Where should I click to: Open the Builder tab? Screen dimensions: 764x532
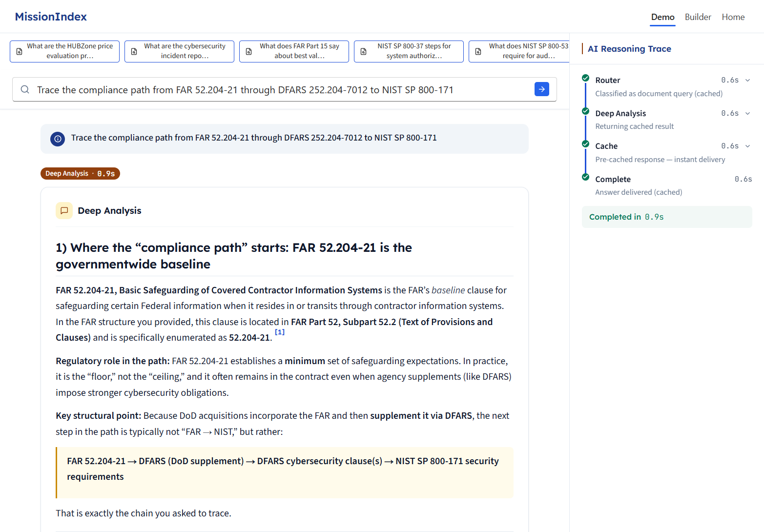[698, 17]
